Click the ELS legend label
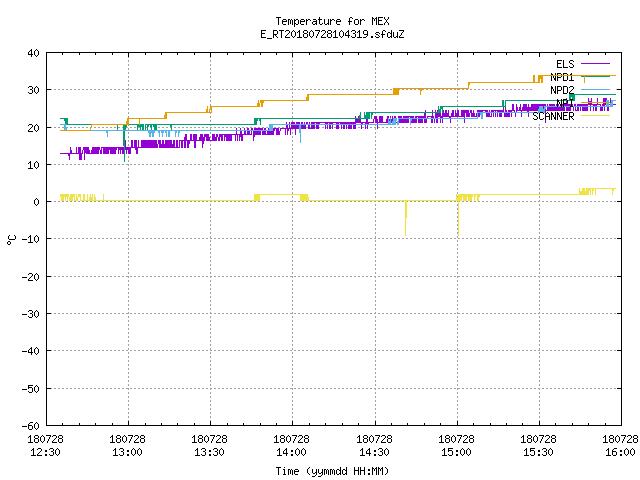Viewport: 640px width, 480px height. point(565,64)
